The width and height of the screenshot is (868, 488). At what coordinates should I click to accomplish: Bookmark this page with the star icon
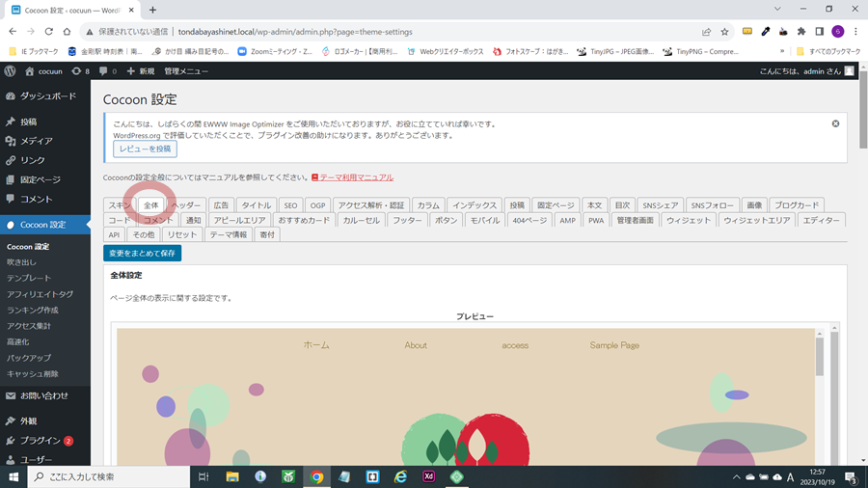coord(725,31)
